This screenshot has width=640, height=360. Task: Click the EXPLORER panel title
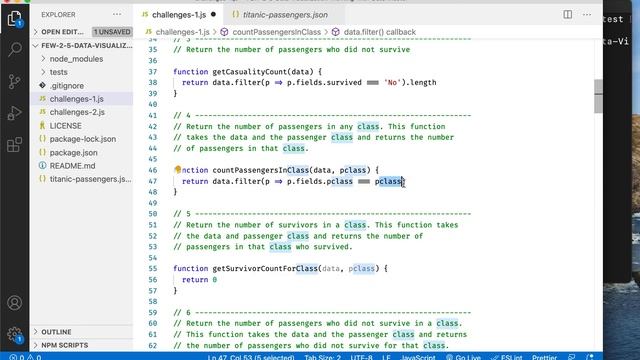(58, 15)
